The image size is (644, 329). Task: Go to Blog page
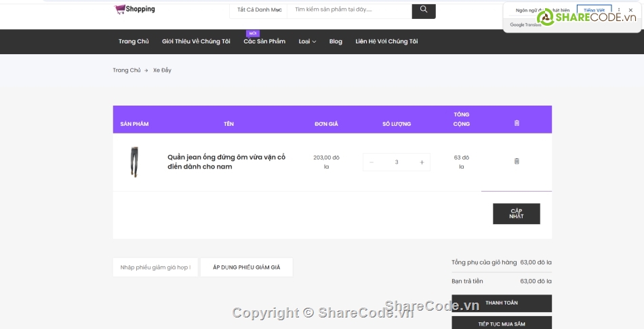[x=336, y=41]
